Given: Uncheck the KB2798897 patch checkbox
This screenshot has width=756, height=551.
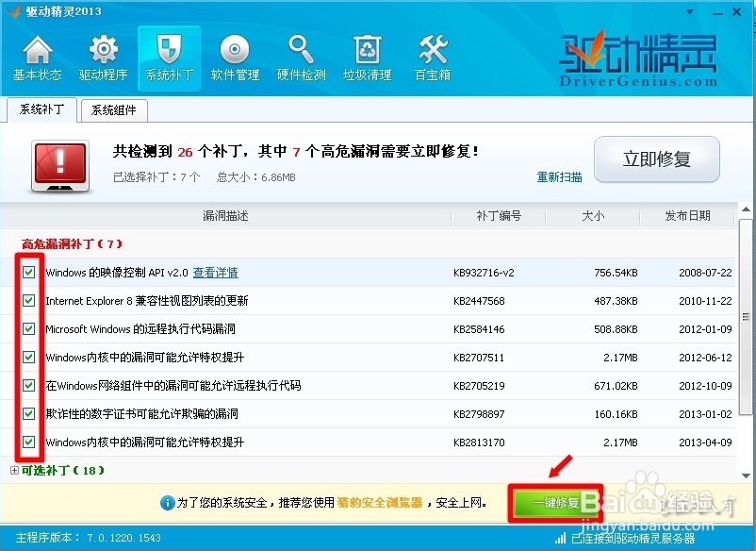Looking at the screenshot, I should [29, 413].
